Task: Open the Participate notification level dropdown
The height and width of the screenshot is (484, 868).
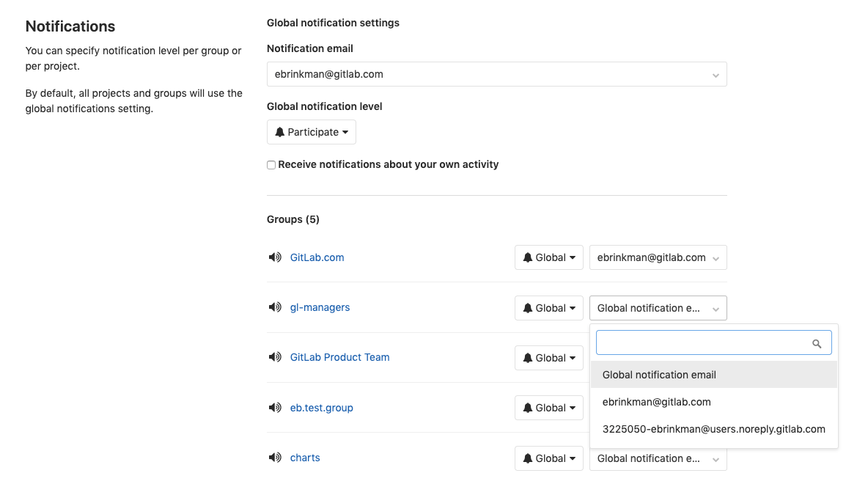Action: click(x=311, y=132)
